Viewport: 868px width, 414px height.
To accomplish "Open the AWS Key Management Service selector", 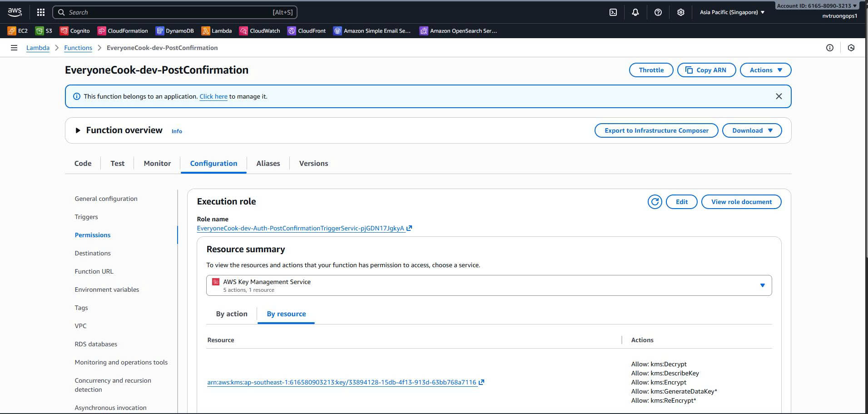I will tap(489, 285).
